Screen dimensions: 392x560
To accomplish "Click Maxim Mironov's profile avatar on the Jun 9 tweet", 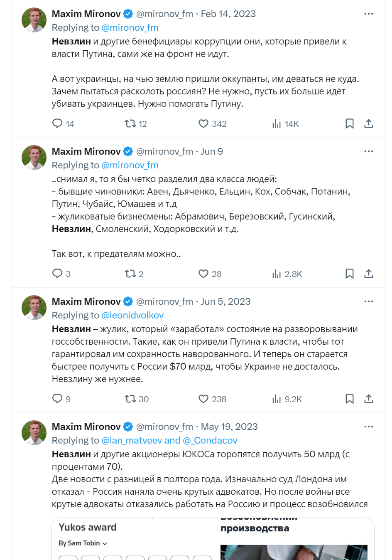I will (x=34, y=158).
